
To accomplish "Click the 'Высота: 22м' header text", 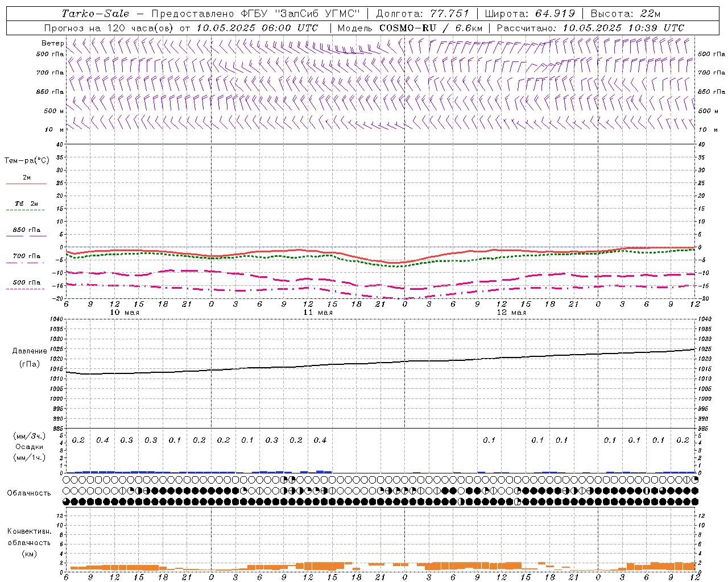I will 626,14.
